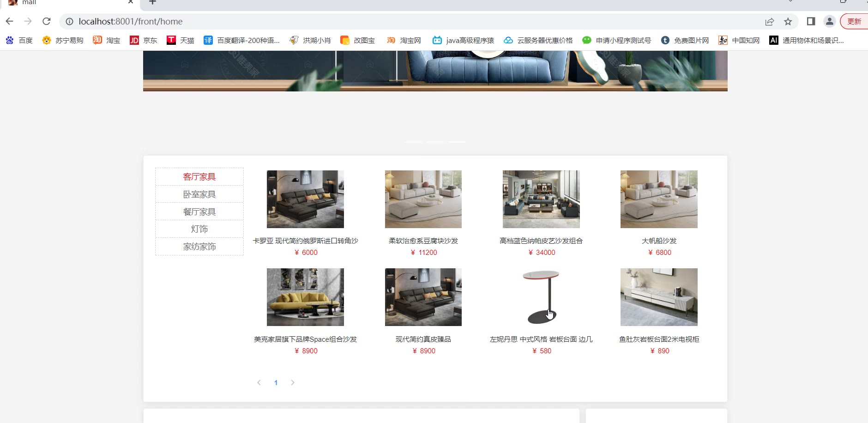Open the 高档蓝色纳帕皮艺沙发组合 product image
868x423 pixels.
point(541,199)
